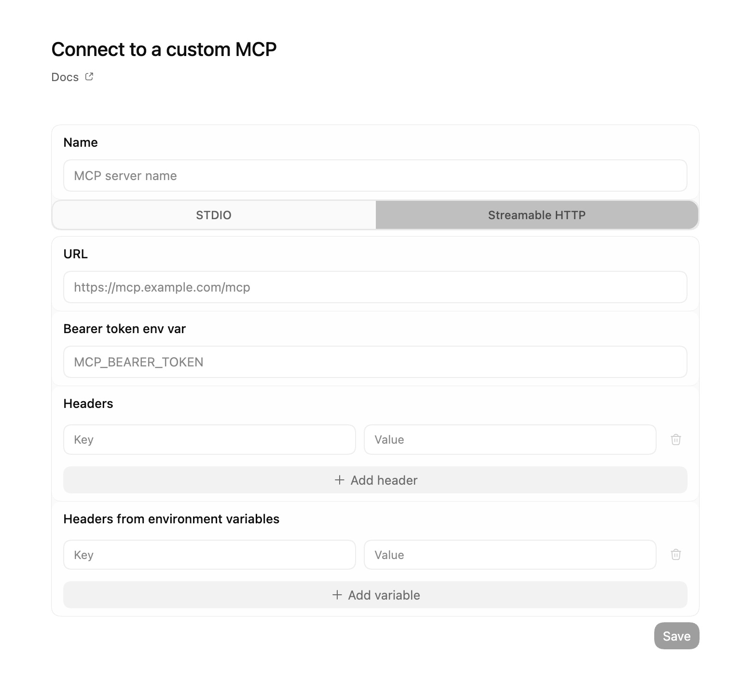Click the trash icon in the environment variables row

675,554
